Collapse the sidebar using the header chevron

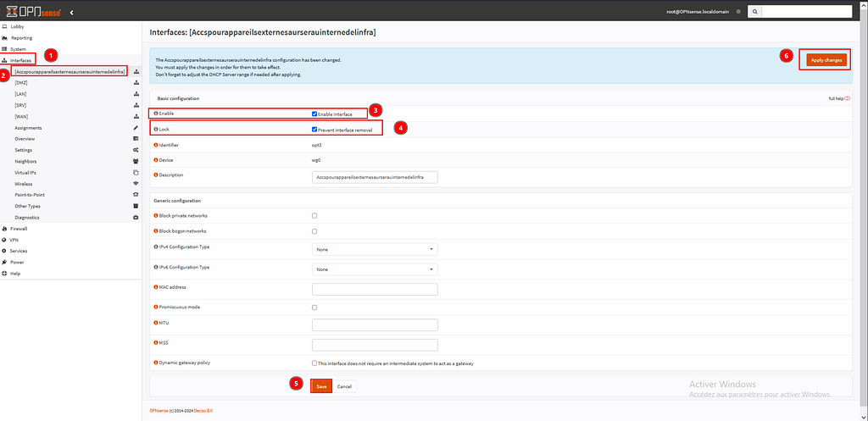click(x=71, y=12)
